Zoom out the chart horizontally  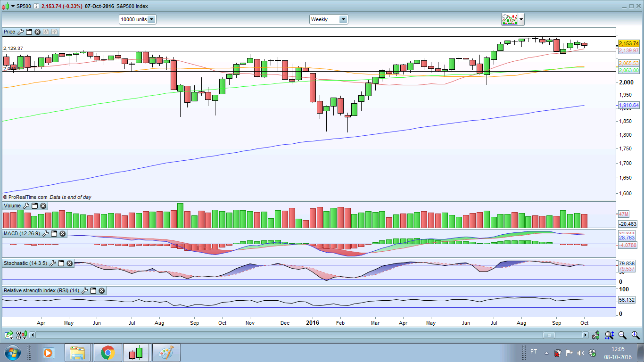pyautogui.click(x=622, y=335)
